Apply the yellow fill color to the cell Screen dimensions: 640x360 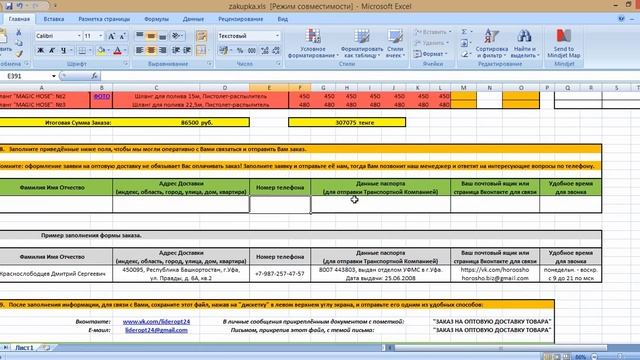(x=101, y=51)
